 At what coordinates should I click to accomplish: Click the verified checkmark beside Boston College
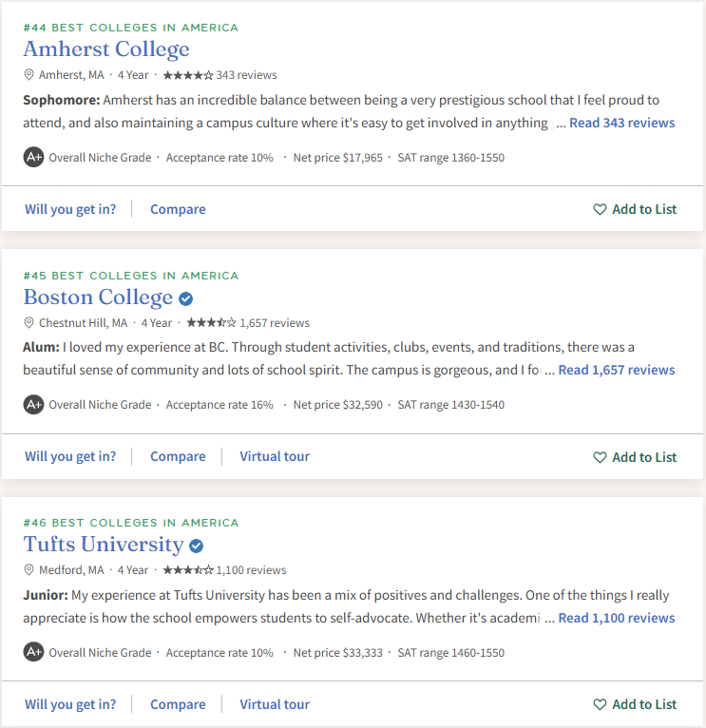click(186, 298)
